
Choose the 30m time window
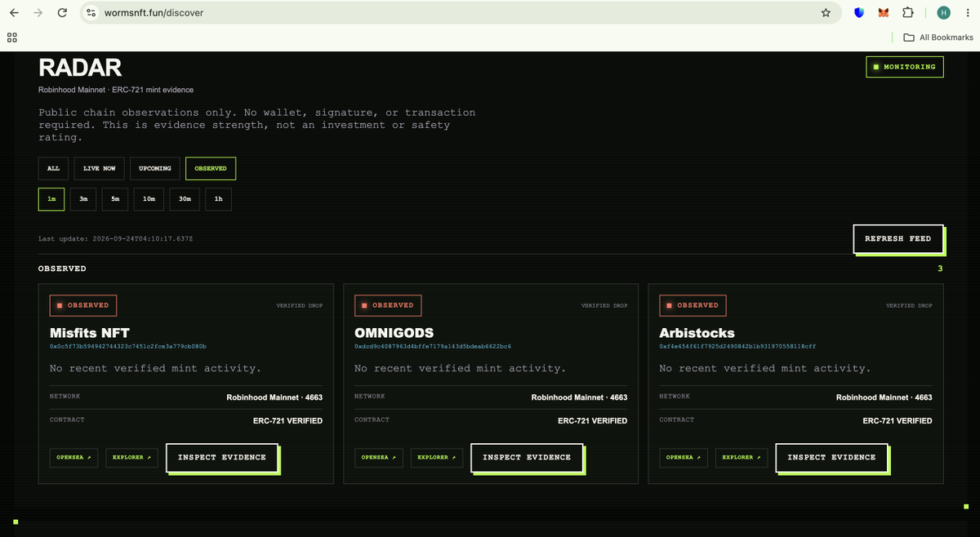click(185, 199)
